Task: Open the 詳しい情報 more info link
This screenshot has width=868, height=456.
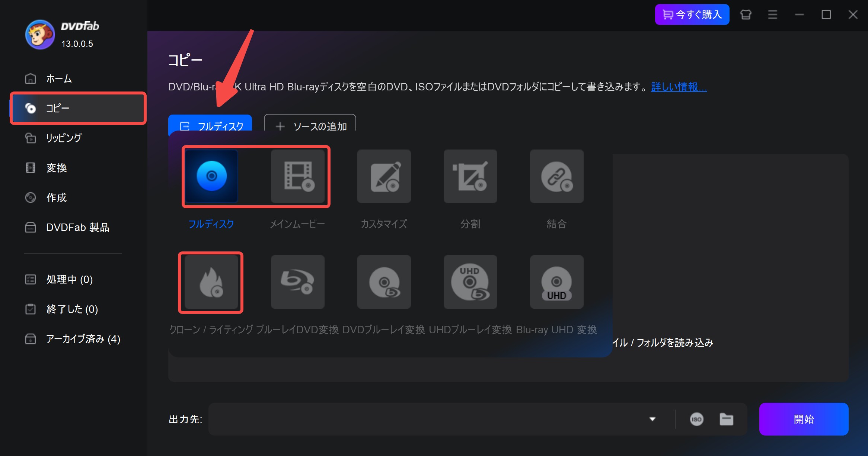Action: pos(679,87)
